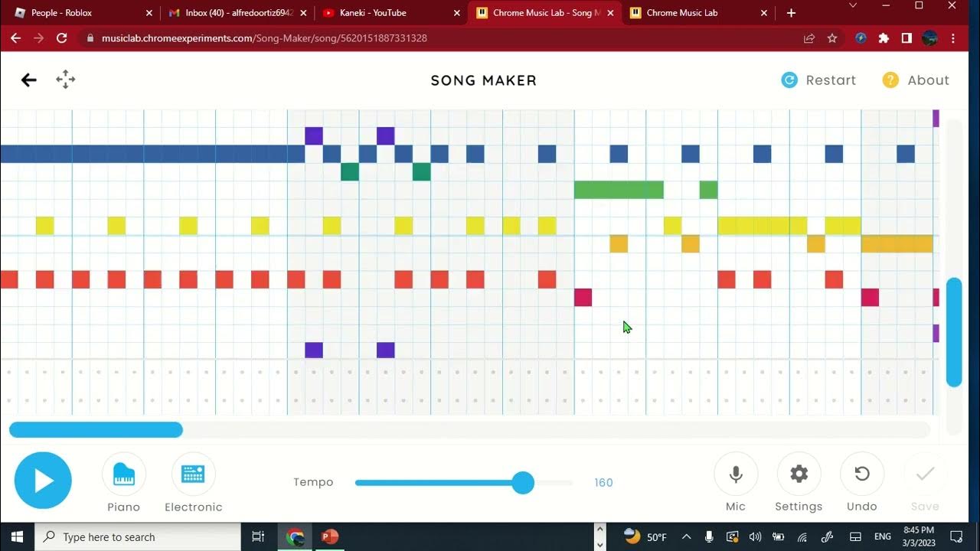The image size is (980, 551).
Task: Go back in browser history
Action: click(x=15, y=38)
